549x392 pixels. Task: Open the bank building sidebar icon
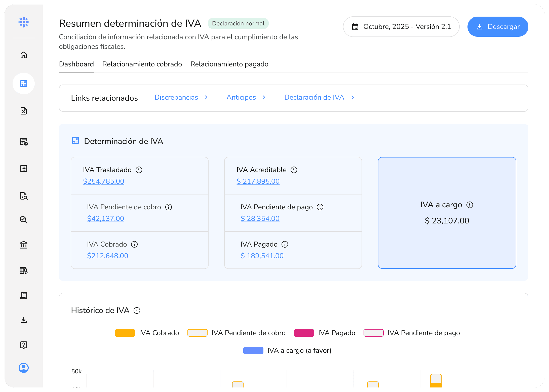pos(24,245)
